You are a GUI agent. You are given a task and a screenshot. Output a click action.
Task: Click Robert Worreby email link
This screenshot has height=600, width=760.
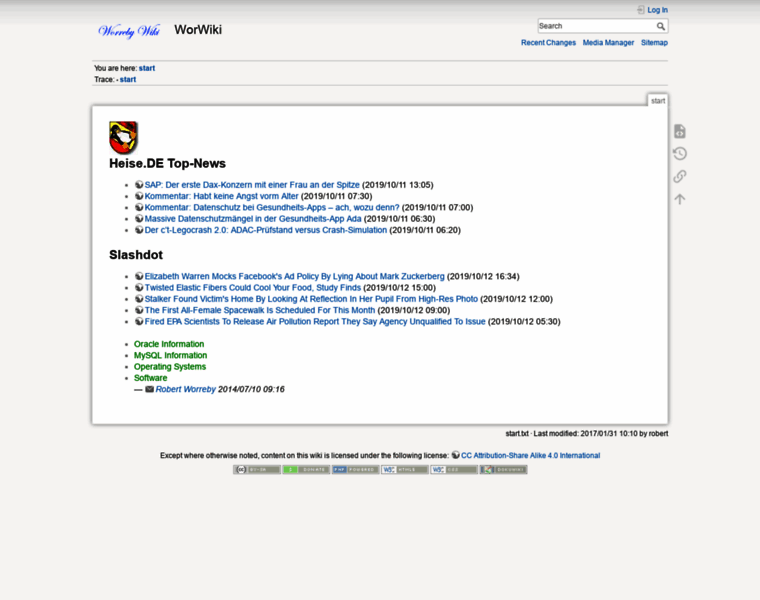click(185, 389)
